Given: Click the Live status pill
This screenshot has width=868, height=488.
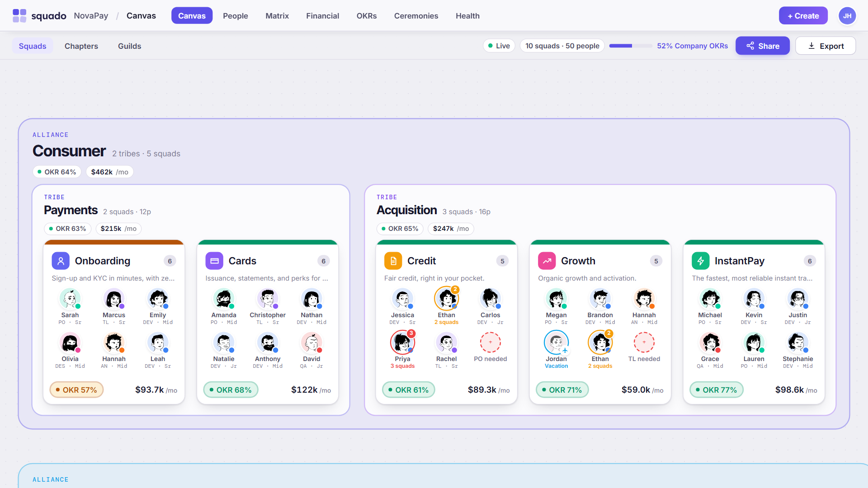Looking at the screenshot, I should pyautogui.click(x=499, y=46).
